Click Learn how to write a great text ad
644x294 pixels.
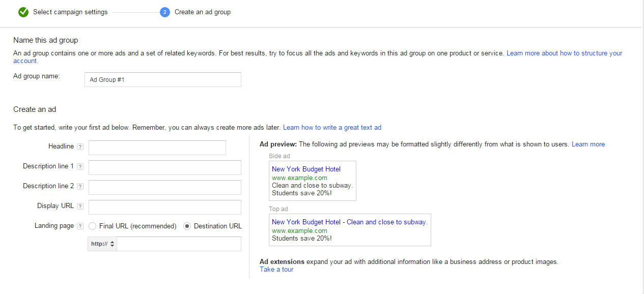click(x=332, y=127)
